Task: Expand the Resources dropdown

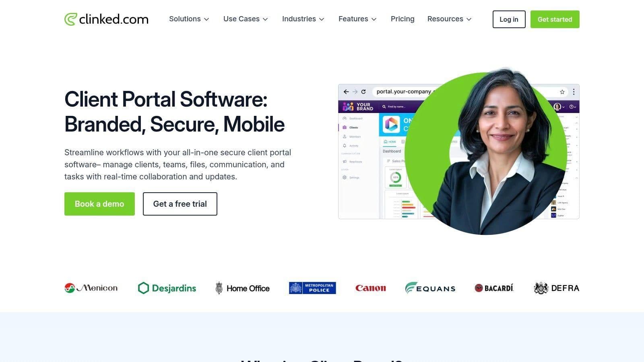Action: (449, 19)
